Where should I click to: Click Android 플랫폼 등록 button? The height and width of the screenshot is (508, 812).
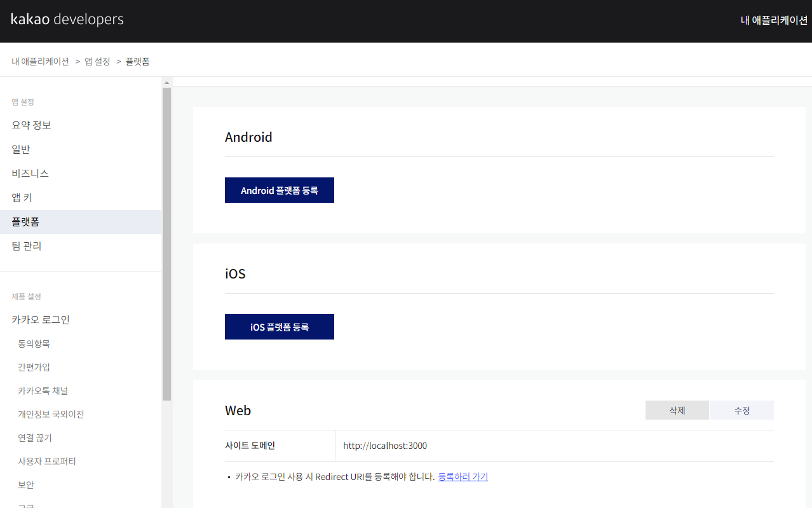[280, 190]
